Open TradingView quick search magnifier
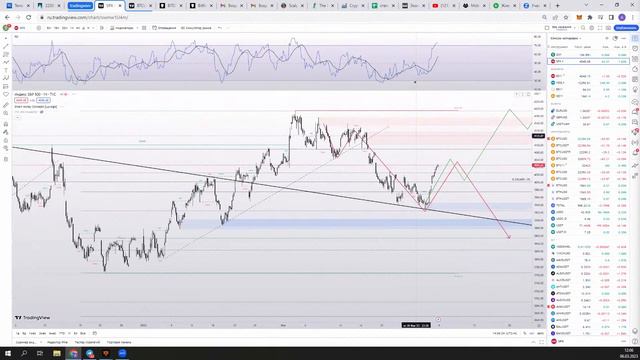The width and height of the screenshot is (640, 360). (583, 28)
